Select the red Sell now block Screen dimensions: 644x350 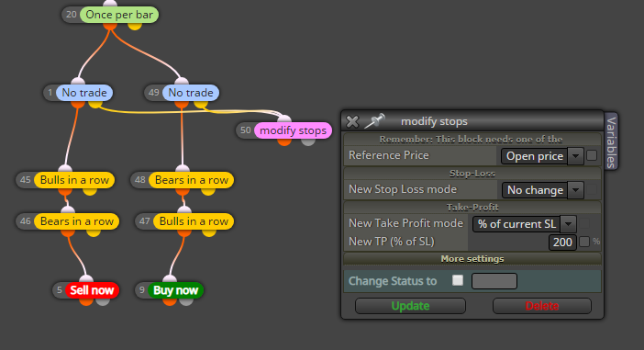pyautogui.click(x=92, y=290)
